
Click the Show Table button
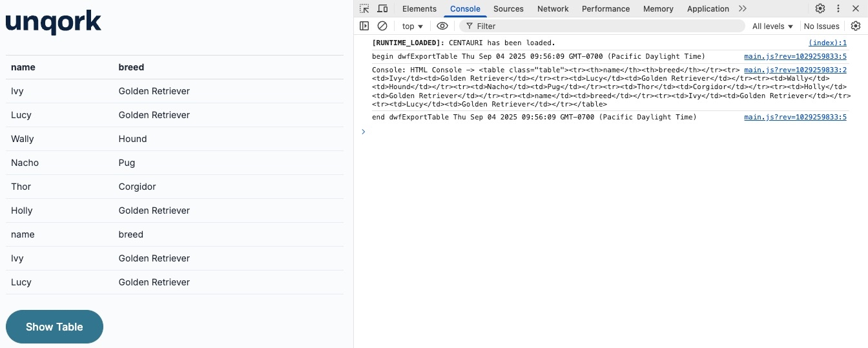54,327
